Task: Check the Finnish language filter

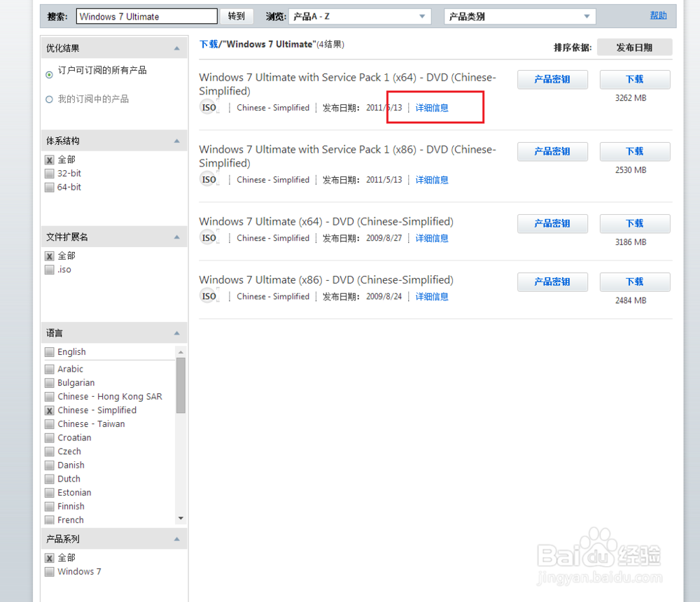Action: (x=50, y=506)
